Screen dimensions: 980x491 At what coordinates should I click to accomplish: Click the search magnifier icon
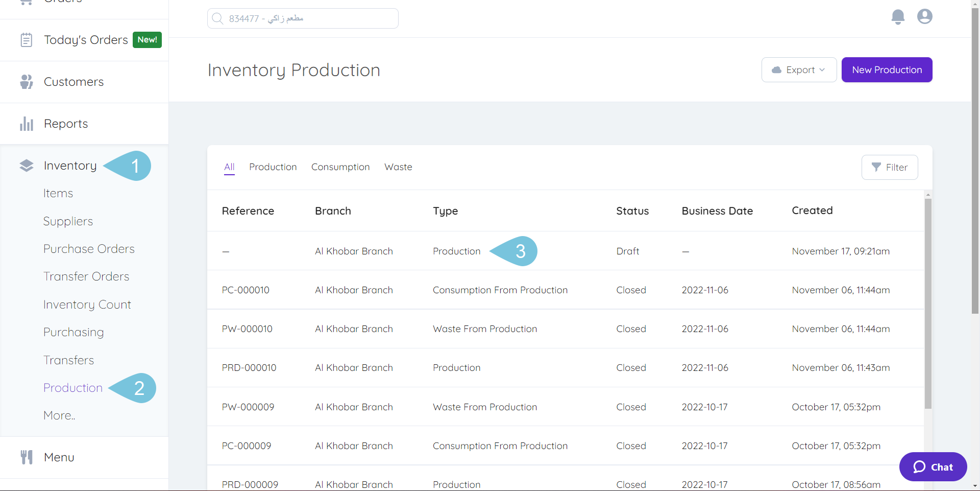click(218, 18)
